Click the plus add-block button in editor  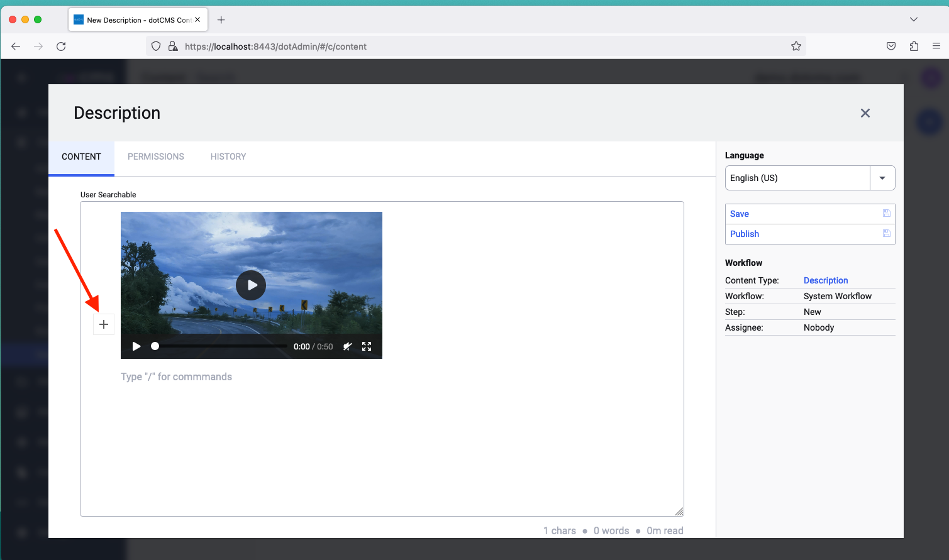104,324
